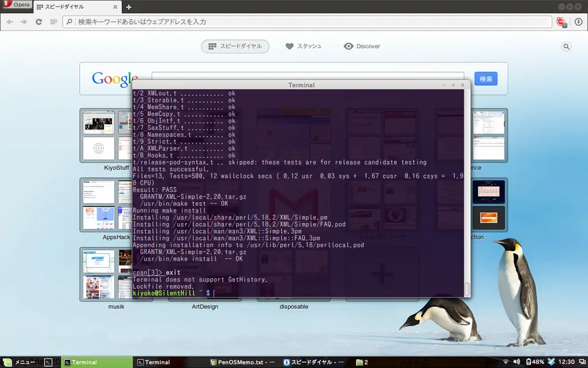Go back with the Opera back arrow
Viewport: 588px width, 368px height.
pos(10,22)
